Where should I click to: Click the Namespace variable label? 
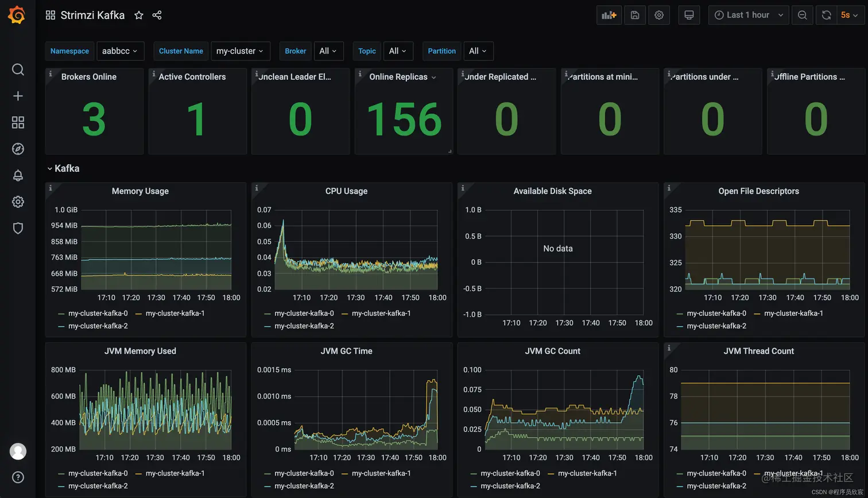(69, 51)
